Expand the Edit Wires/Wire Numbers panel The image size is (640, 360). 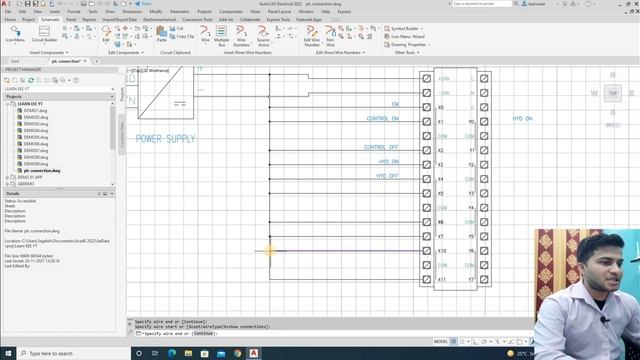tap(340, 53)
